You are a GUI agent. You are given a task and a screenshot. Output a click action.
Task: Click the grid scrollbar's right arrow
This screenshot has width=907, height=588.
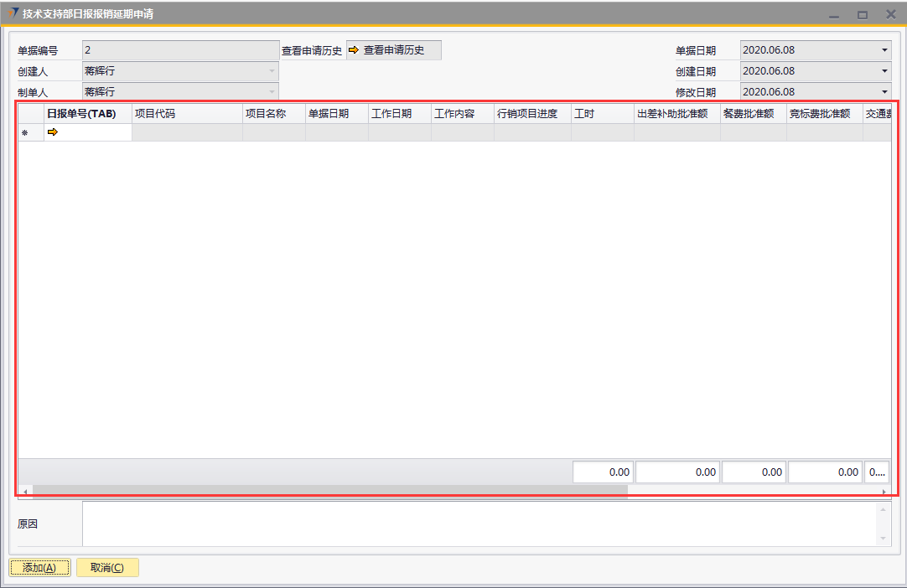point(885,492)
